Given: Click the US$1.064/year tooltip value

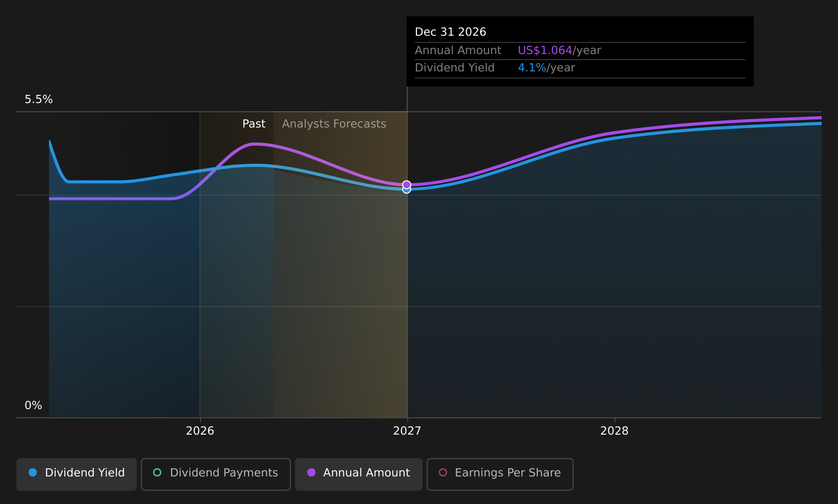Looking at the screenshot, I should pos(559,51).
